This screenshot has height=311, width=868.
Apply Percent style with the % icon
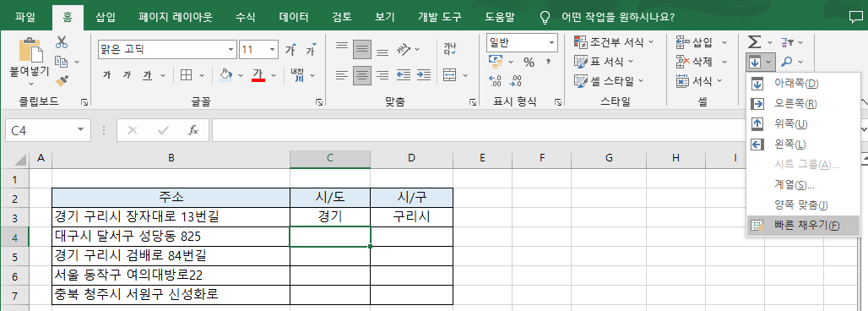coord(529,62)
